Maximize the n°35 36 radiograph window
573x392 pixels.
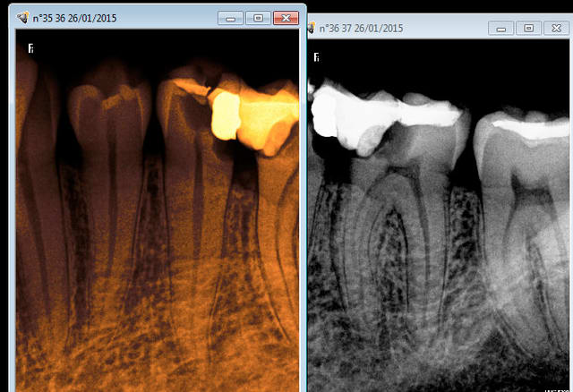pyautogui.click(x=258, y=18)
